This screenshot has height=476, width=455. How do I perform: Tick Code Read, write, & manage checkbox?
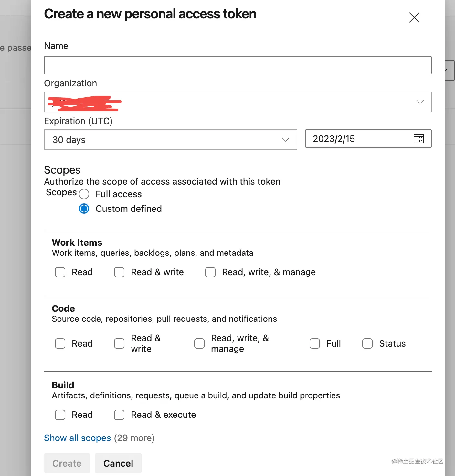(x=199, y=343)
